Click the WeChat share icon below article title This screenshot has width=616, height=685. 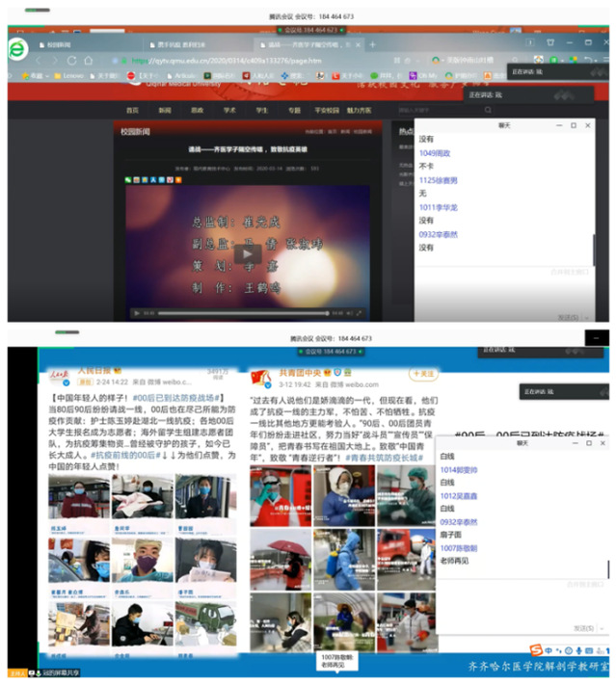pos(129,180)
